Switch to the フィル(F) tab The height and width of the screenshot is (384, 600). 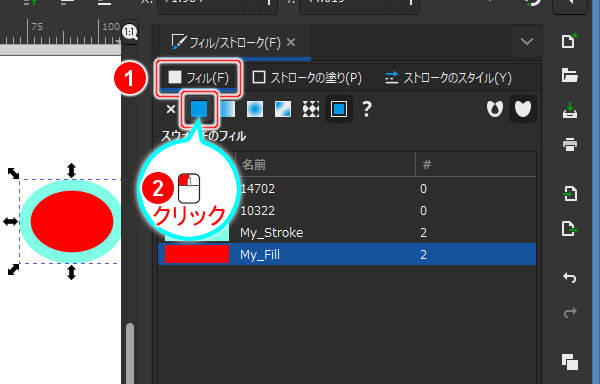click(x=198, y=78)
